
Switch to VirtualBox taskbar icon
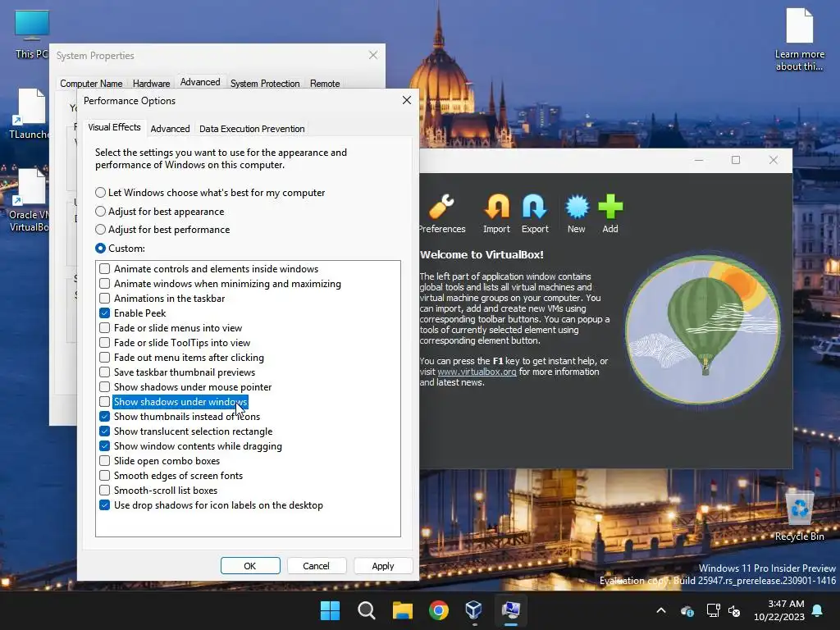tap(474, 610)
